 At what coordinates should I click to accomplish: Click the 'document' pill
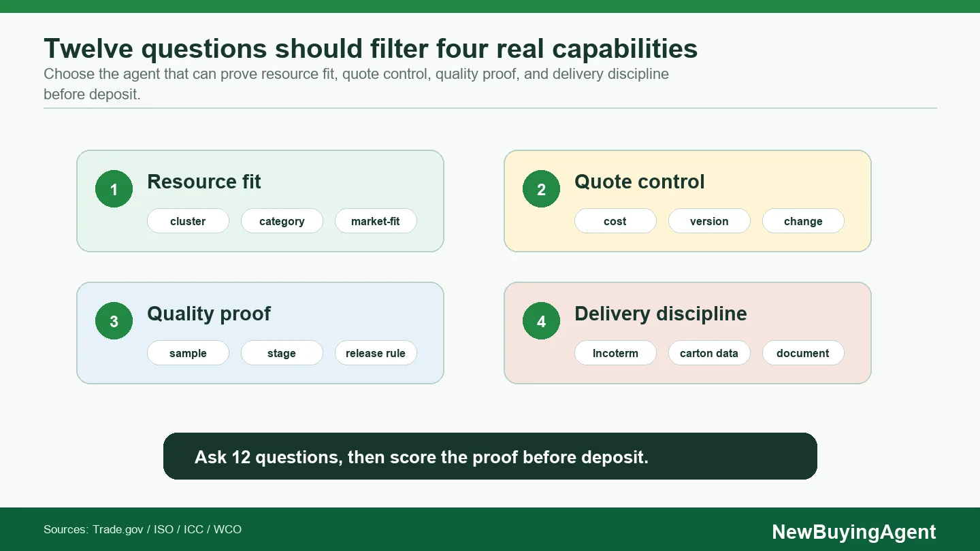coord(803,353)
